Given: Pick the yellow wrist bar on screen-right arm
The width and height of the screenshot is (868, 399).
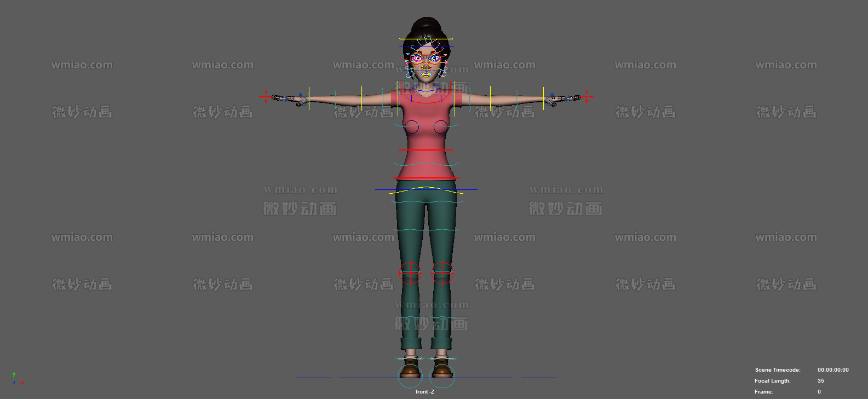Looking at the screenshot, I should click(x=543, y=98).
